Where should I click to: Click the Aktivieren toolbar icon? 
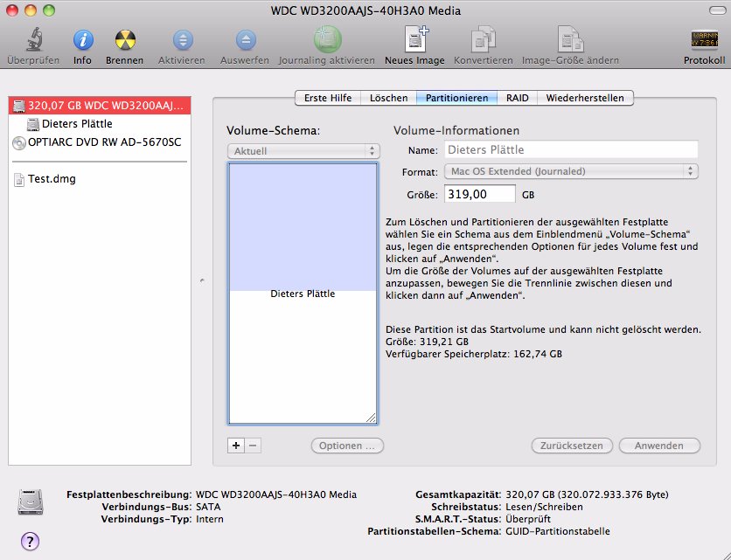182,40
